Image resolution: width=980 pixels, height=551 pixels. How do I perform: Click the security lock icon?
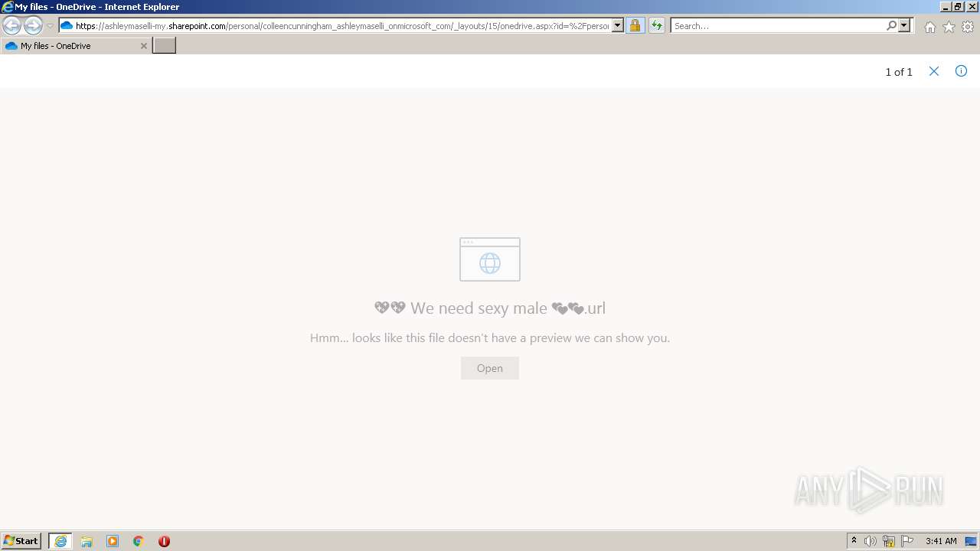[x=635, y=25]
